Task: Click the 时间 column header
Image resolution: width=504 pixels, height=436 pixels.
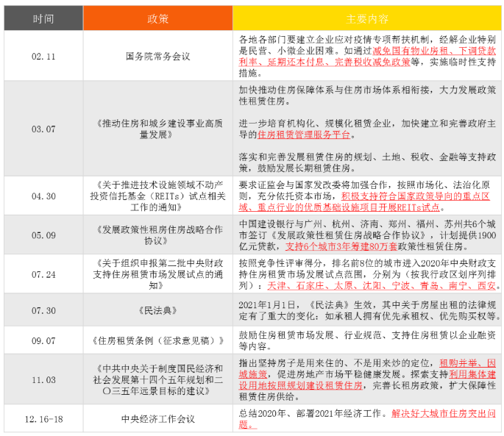Action: (43, 18)
